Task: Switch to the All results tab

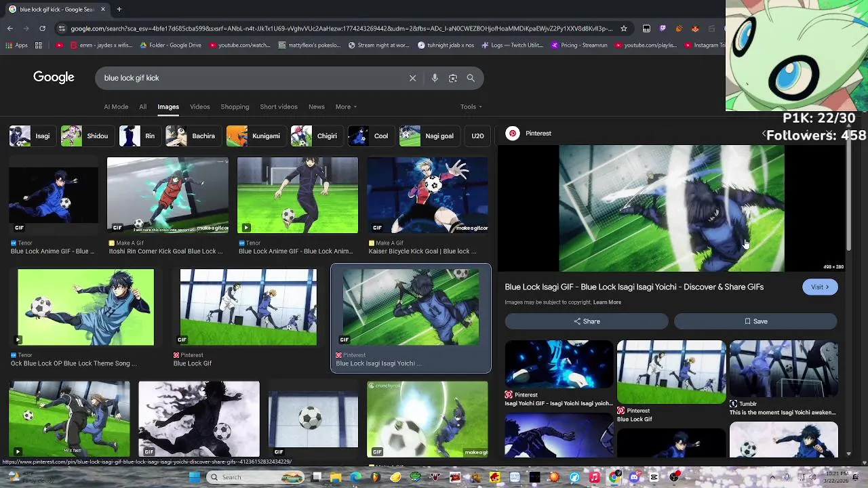Action: coord(142,106)
